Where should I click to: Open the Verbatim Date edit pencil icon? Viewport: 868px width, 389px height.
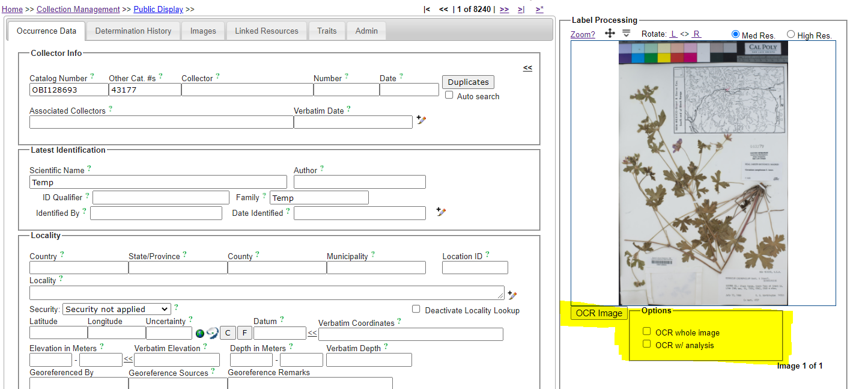click(x=422, y=120)
